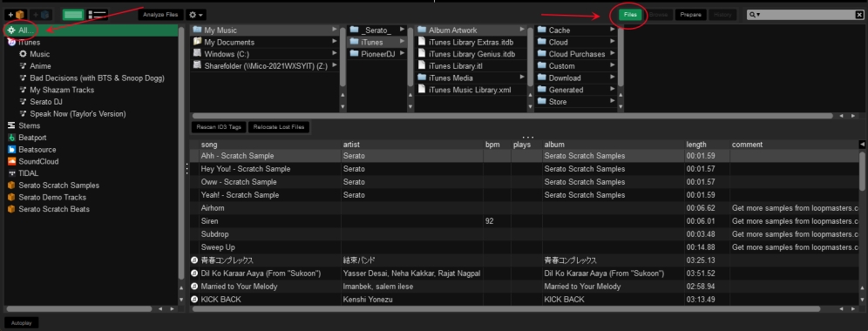Expand the Windows (C:) drive arrow
The width and height of the screenshot is (868, 331).
335,54
